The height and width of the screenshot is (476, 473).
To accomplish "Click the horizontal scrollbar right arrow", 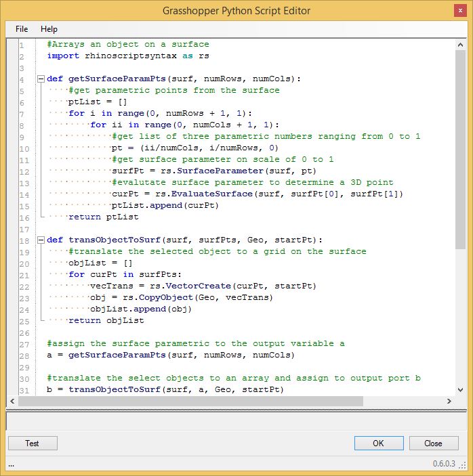I will point(449,401).
